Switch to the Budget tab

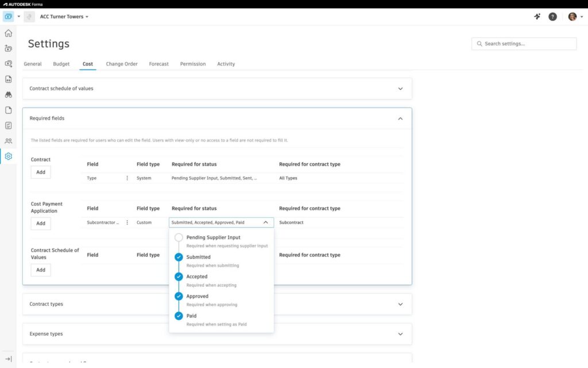pos(61,64)
